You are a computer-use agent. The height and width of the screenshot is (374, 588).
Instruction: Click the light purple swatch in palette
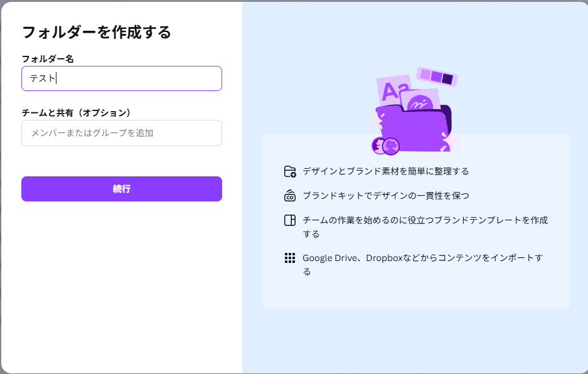click(x=425, y=74)
